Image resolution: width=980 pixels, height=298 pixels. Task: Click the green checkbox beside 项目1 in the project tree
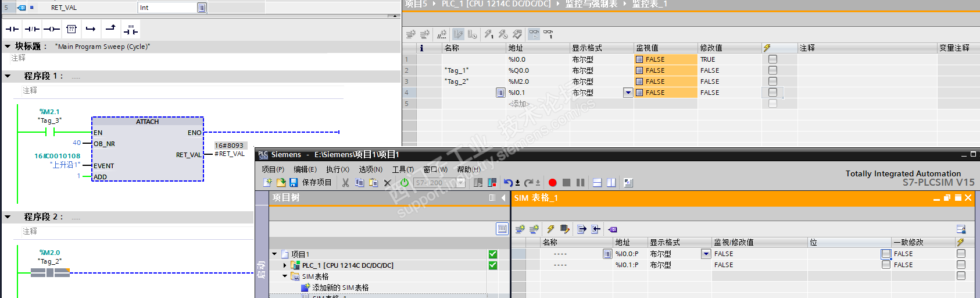(493, 254)
